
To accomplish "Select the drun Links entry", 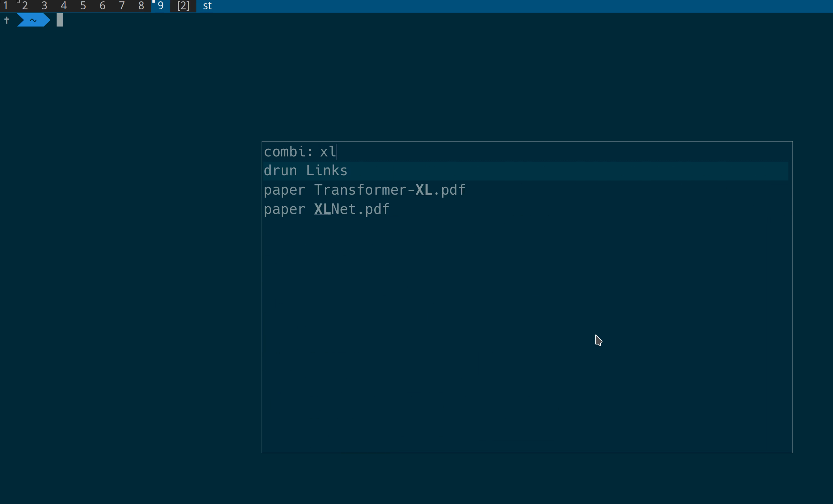I will 526,171.
